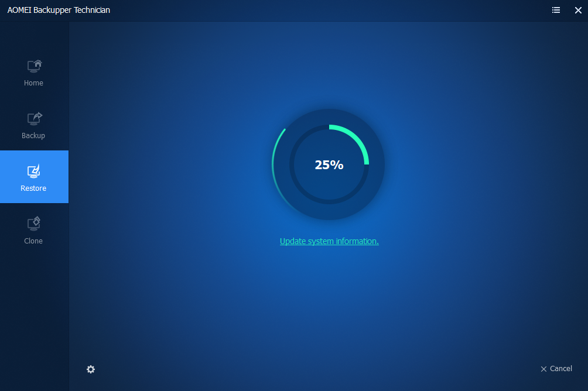588x391 pixels.
Task: Switch to the Backup section
Action: pyautogui.click(x=34, y=126)
